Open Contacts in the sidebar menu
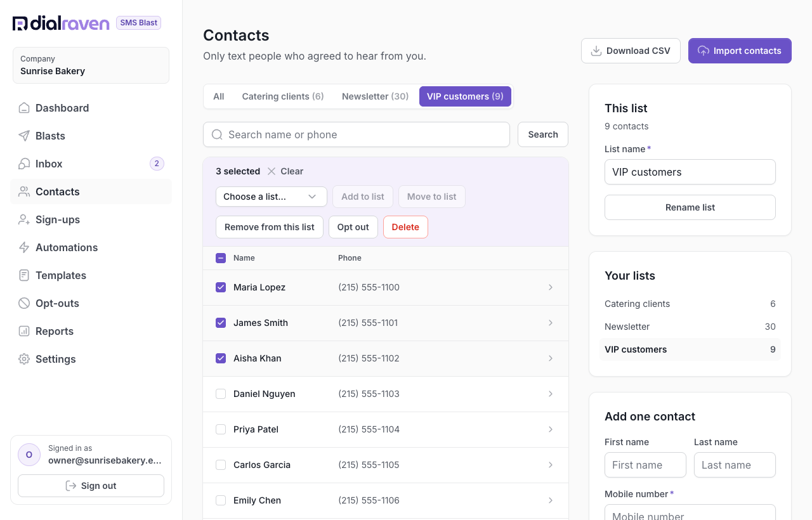The image size is (812, 520). point(91,192)
